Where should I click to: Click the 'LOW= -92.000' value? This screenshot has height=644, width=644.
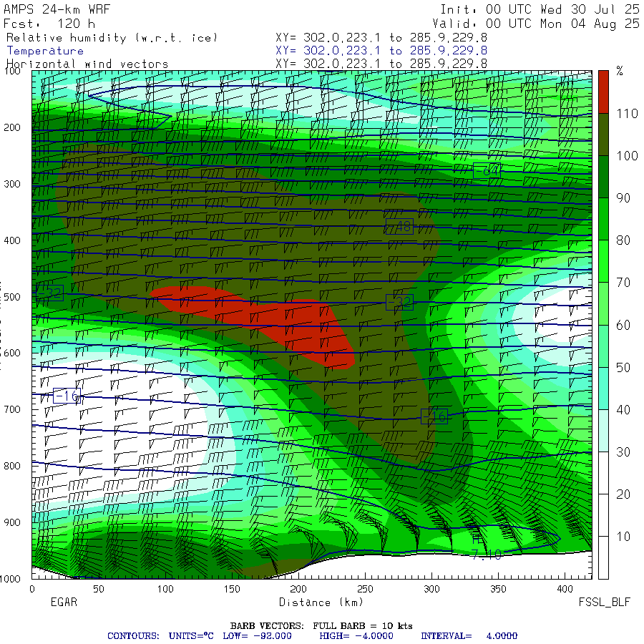click(x=257, y=636)
